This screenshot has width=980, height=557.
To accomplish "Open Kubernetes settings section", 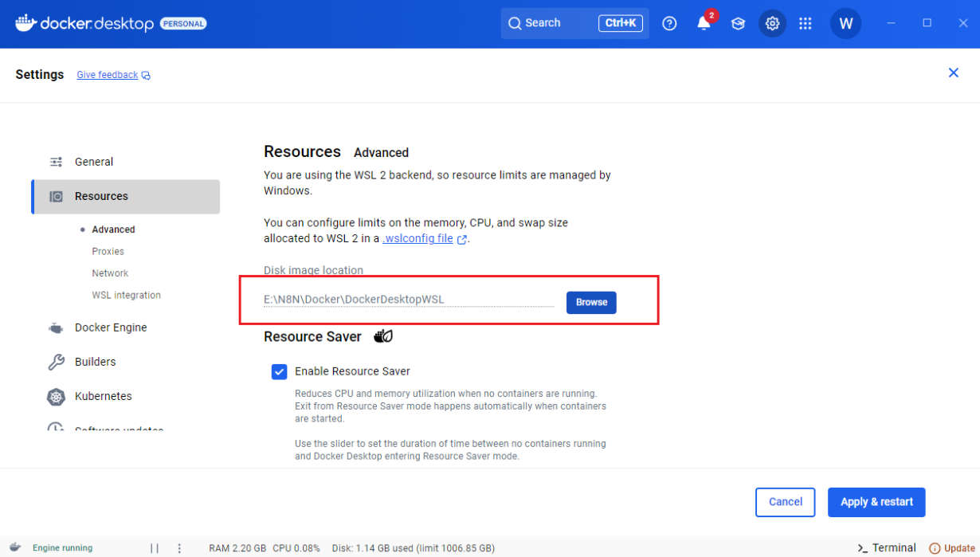I will (103, 396).
